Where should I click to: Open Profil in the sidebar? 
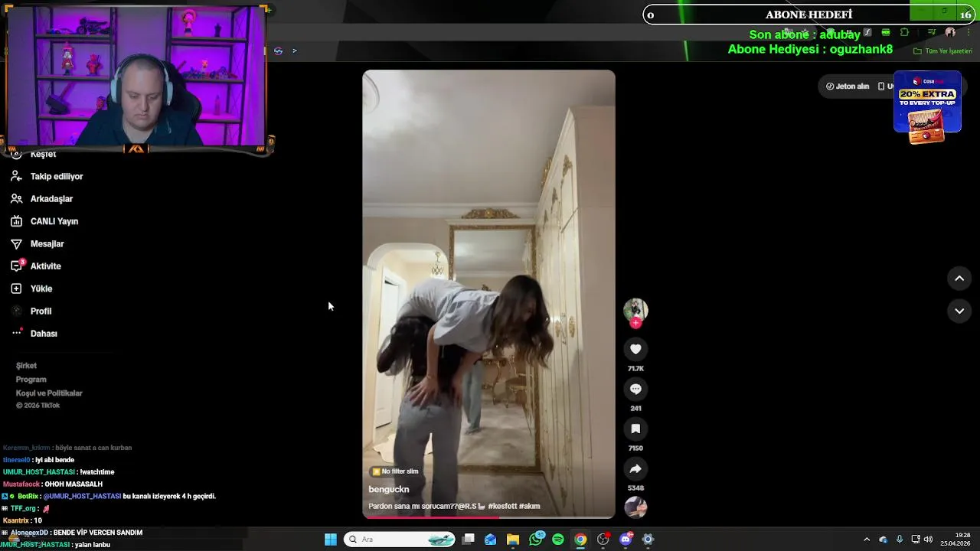pos(31,311)
